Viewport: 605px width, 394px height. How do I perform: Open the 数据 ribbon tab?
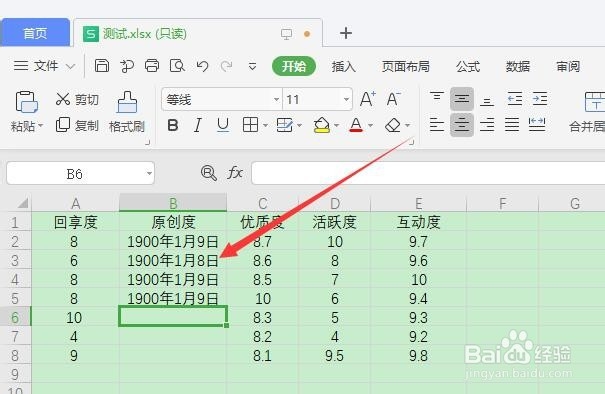[518, 66]
